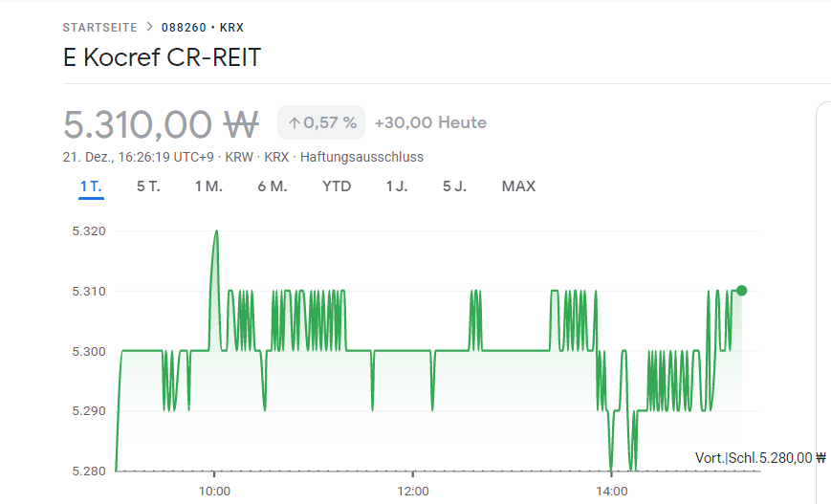This screenshot has width=831, height=504.
Task: Click the E Kocref CR-REIT title
Action: 163,57
